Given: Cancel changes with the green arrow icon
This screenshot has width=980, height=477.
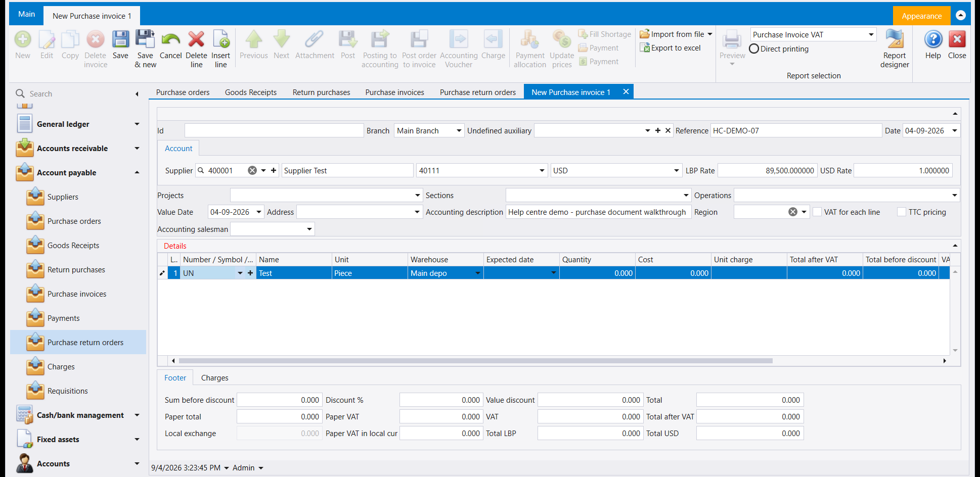Looking at the screenshot, I should pos(171,39).
